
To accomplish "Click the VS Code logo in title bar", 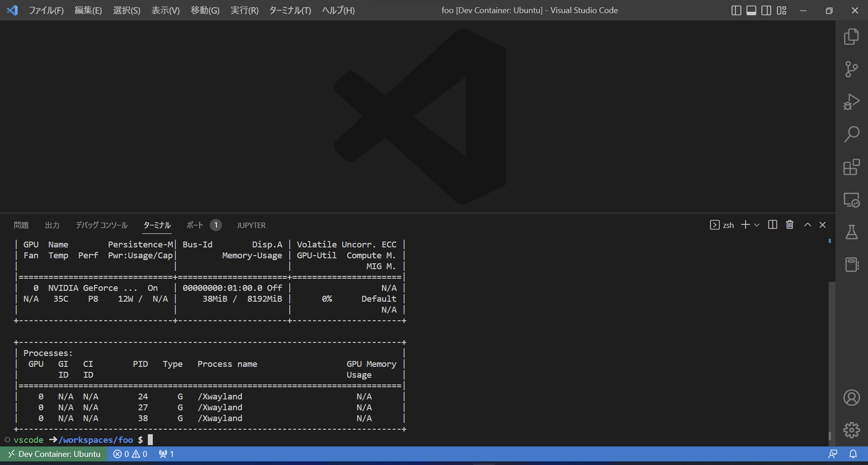I will 12,10.
